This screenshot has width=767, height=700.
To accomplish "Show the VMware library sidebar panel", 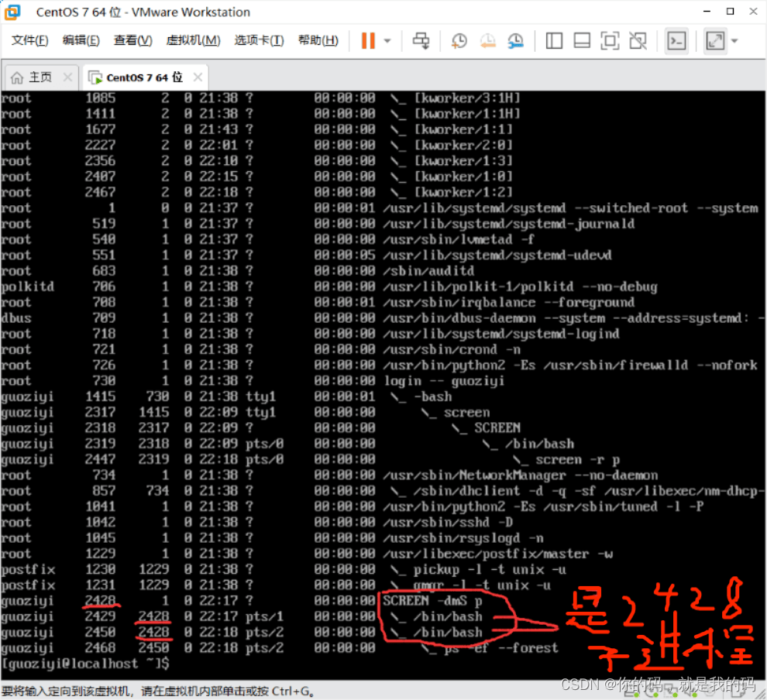I will [x=554, y=40].
